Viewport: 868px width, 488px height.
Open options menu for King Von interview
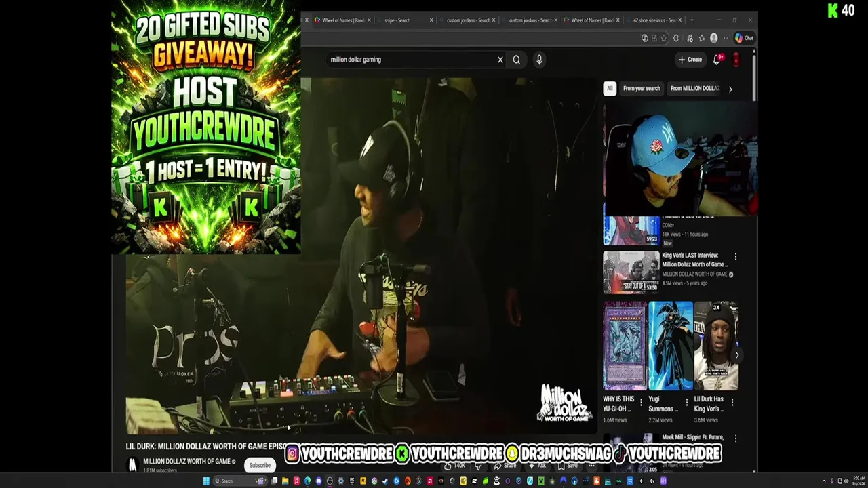click(x=736, y=257)
